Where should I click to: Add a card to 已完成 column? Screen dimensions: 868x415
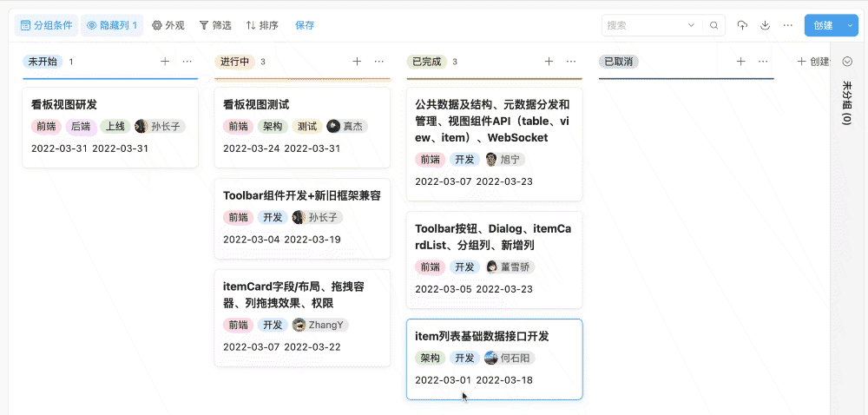[549, 62]
